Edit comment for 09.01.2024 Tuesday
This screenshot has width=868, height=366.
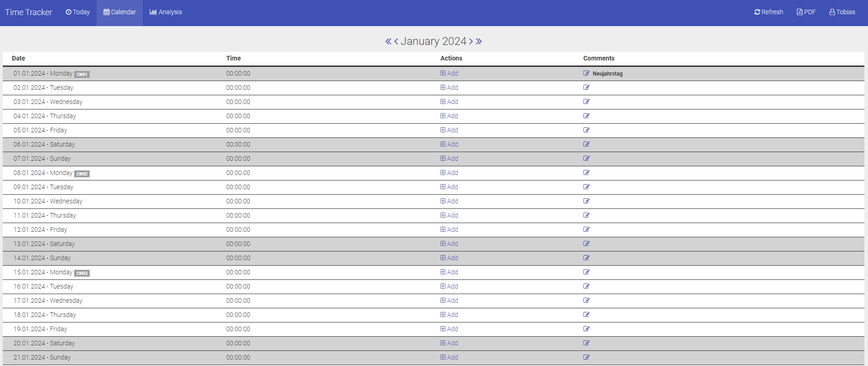click(x=587, y=187)
